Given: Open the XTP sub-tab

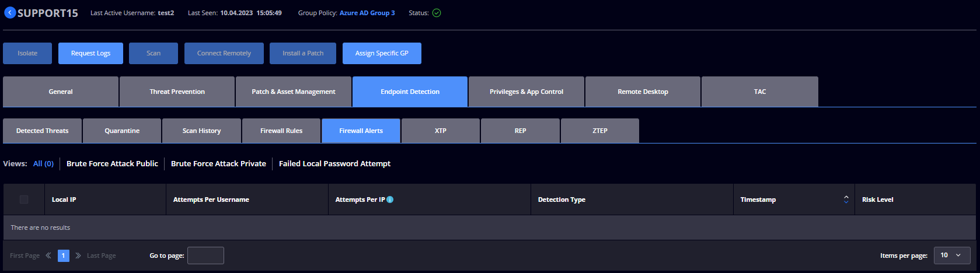Looking at the screenshot, I should (441, 131).
